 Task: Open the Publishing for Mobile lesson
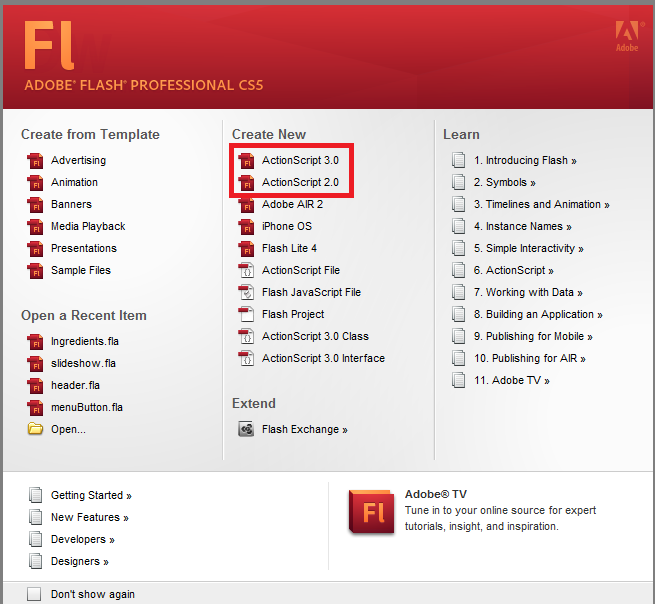tap(533, 337)
